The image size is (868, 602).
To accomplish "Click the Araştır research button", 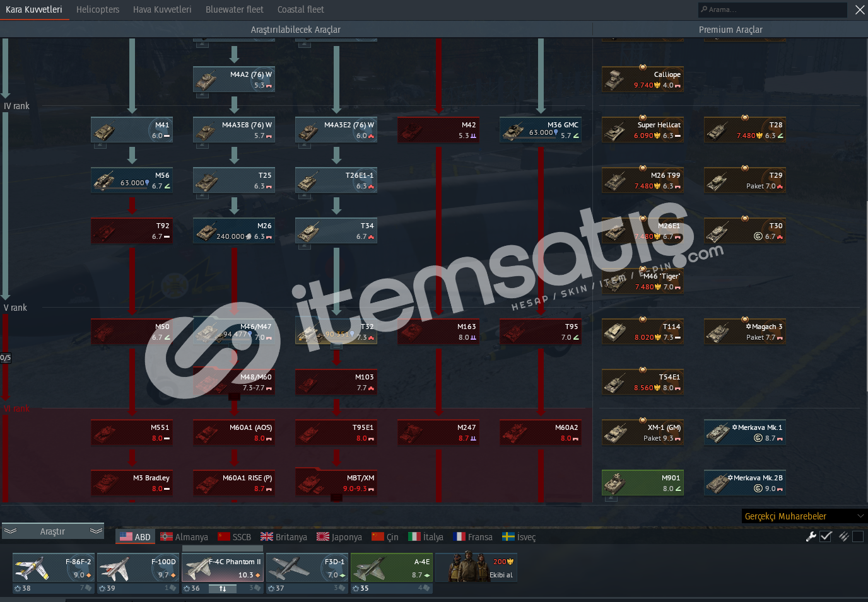I will (52, 531).
